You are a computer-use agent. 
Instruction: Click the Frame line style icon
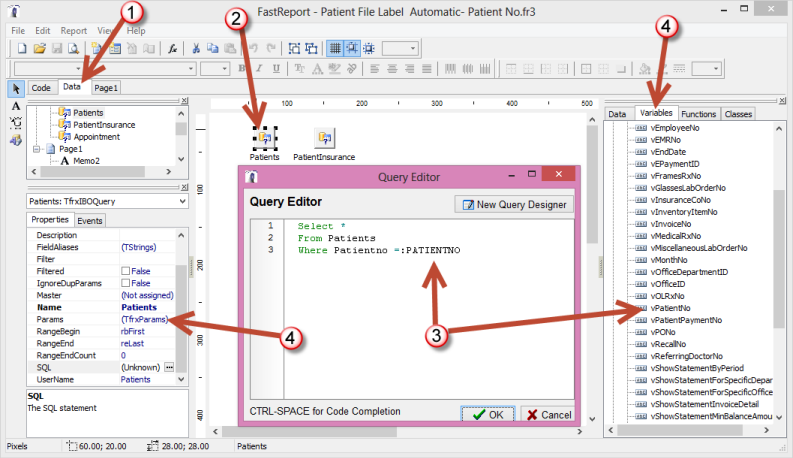679,68
